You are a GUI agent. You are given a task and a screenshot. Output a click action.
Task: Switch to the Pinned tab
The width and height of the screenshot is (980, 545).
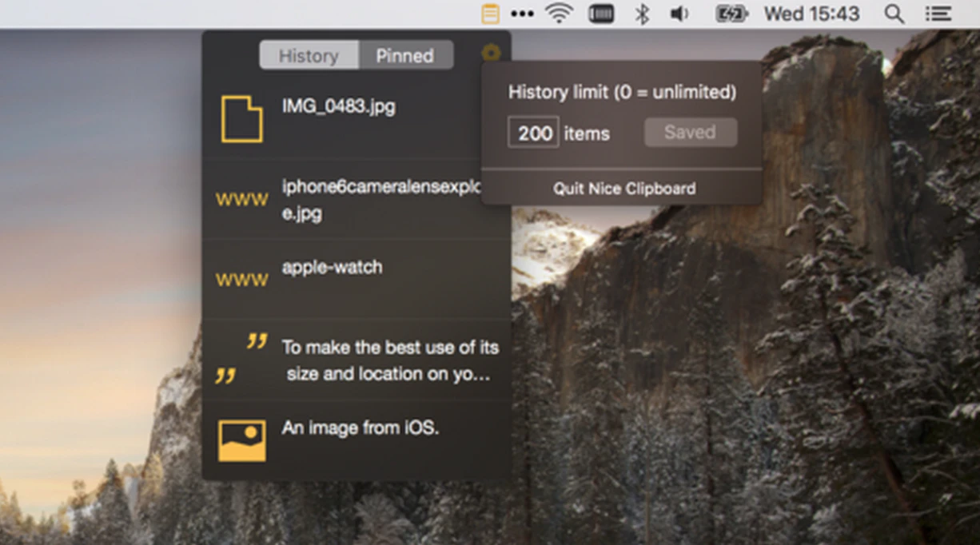pos(405,56)
